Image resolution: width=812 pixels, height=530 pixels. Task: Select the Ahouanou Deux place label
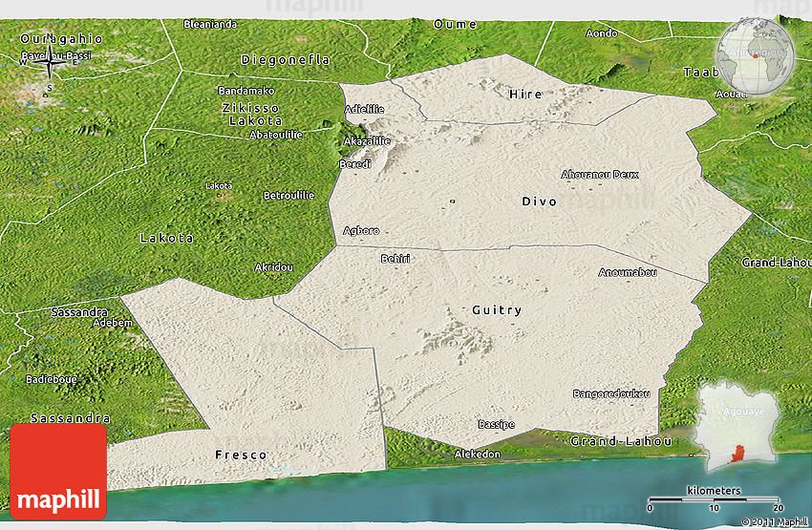click(600, 174)
